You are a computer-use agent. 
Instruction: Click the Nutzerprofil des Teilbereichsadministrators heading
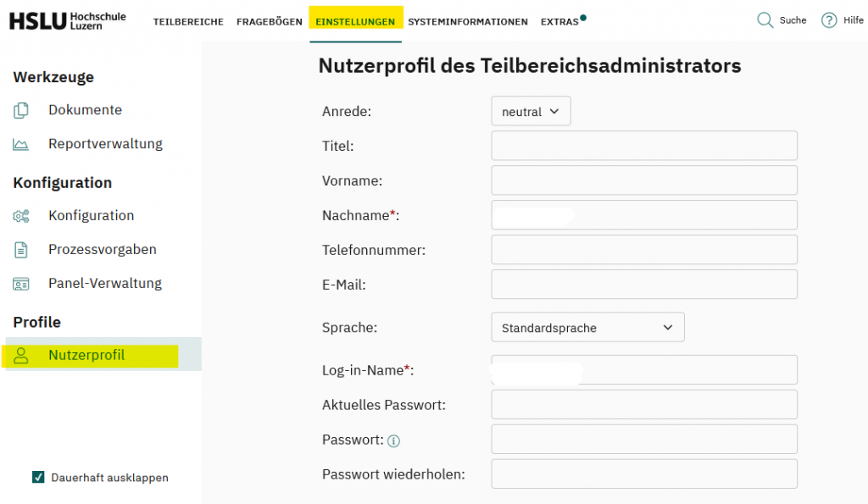(530, 66)
